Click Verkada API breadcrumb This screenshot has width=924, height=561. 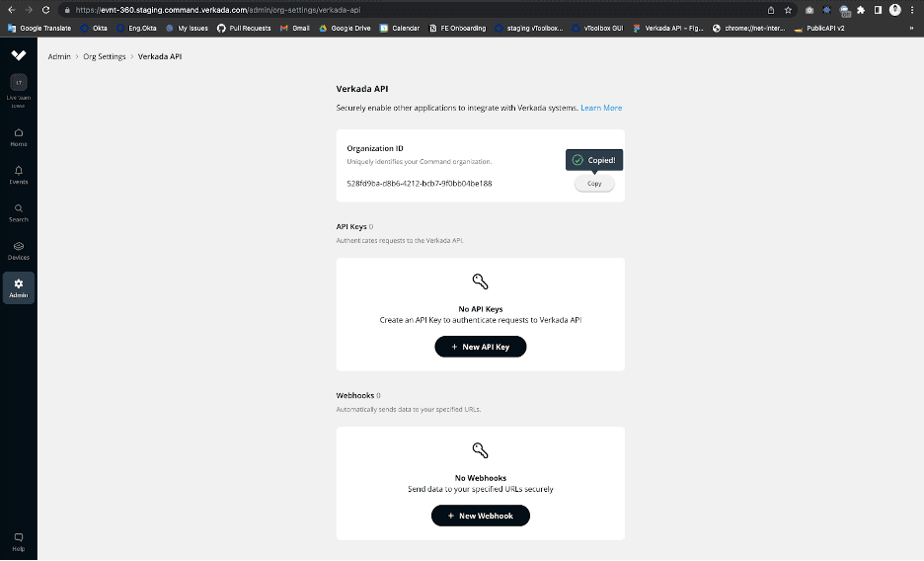click(x=160, y=56)
